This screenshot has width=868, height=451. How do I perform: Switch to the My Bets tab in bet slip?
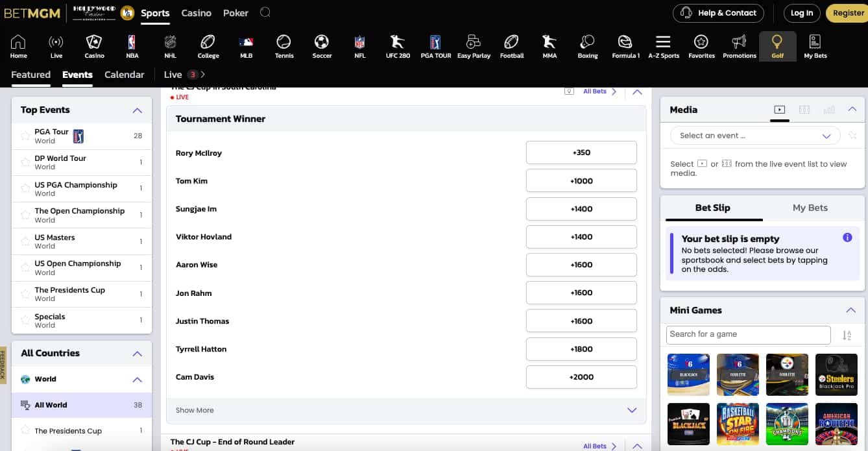point(810,208)
